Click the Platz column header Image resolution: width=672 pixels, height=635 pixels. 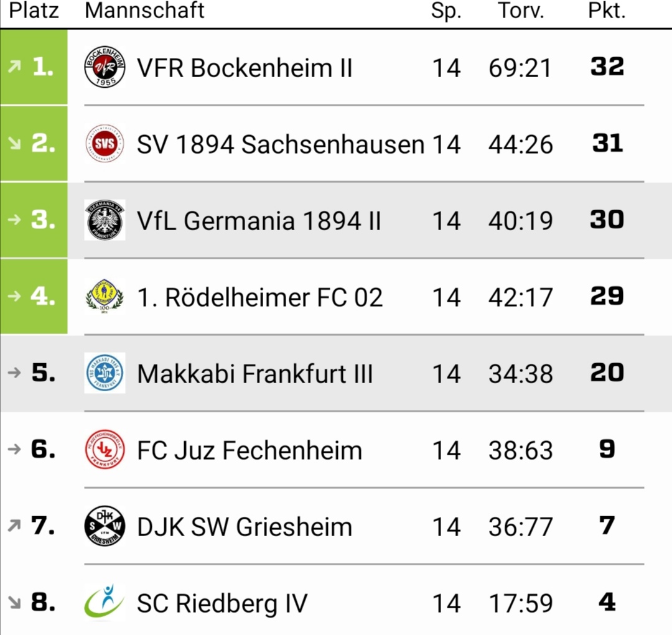34,11
